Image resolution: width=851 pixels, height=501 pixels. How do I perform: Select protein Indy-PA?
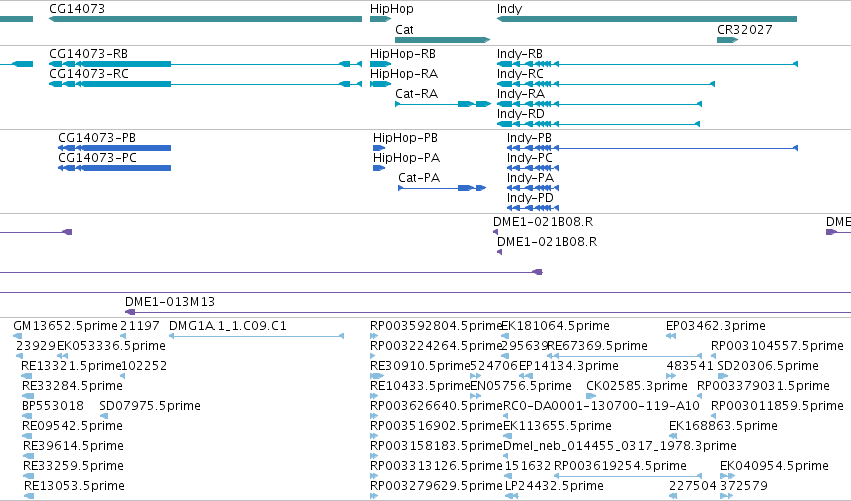coord(532,188)
